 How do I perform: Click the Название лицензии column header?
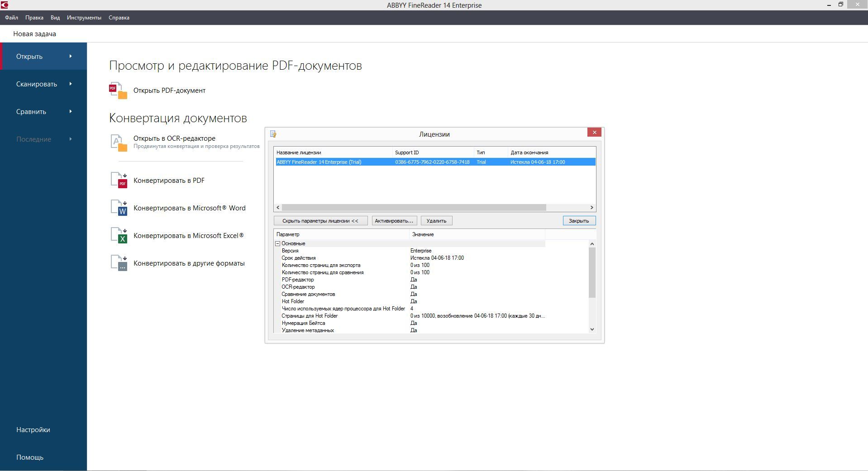(333, 152)
